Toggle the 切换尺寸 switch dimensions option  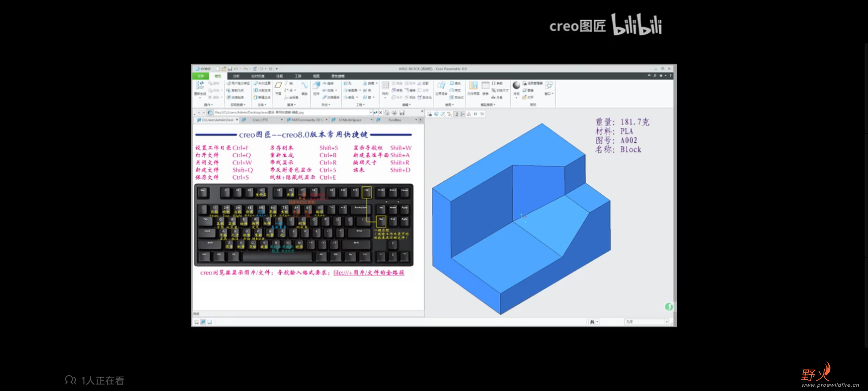[500, 90]
